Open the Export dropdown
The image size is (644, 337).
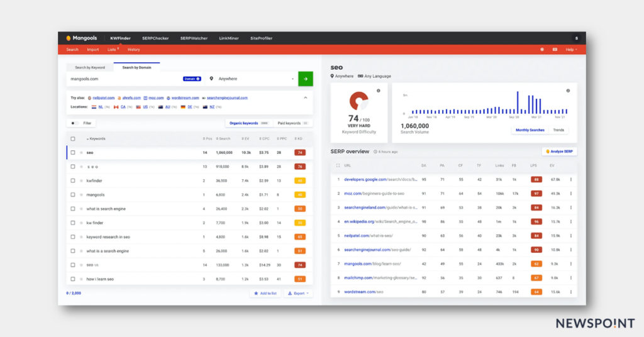(x=298, y=294)
